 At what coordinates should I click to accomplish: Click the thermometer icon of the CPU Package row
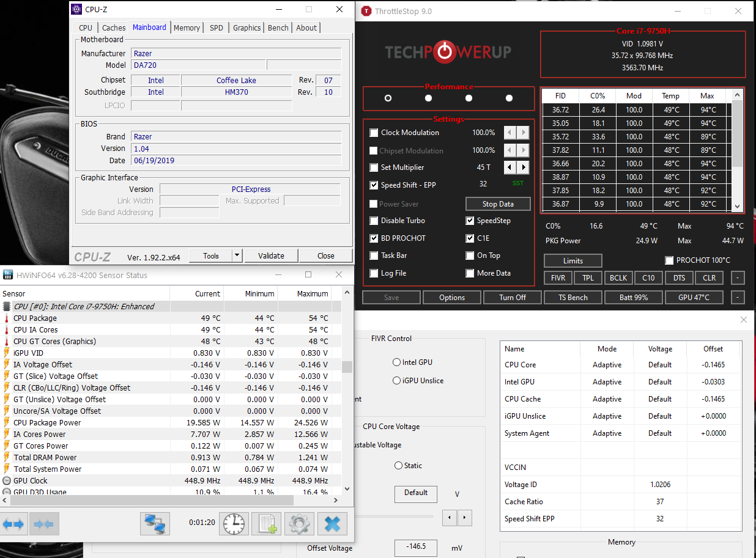point(7,318)
